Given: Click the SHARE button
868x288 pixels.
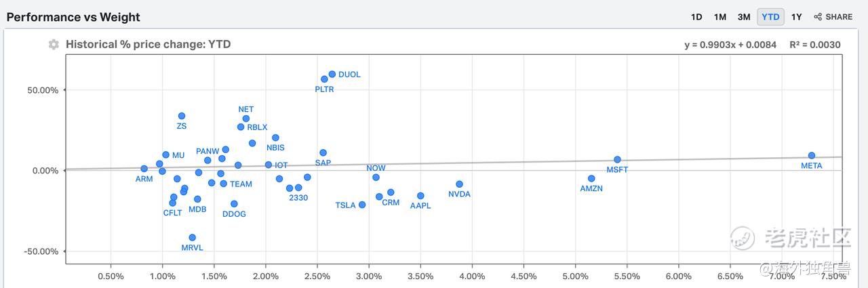Looking at the screenshot, I should [x=833, y=17].
